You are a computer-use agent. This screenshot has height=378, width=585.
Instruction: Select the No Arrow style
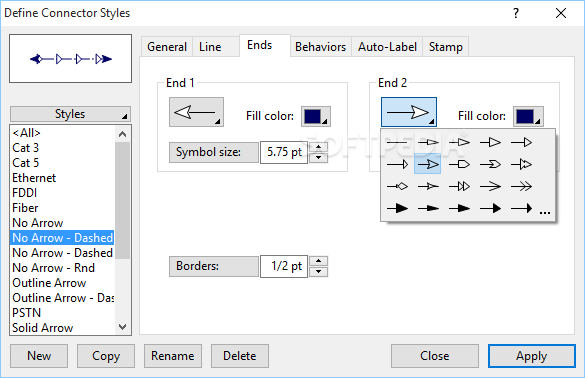tap(62, 223)
